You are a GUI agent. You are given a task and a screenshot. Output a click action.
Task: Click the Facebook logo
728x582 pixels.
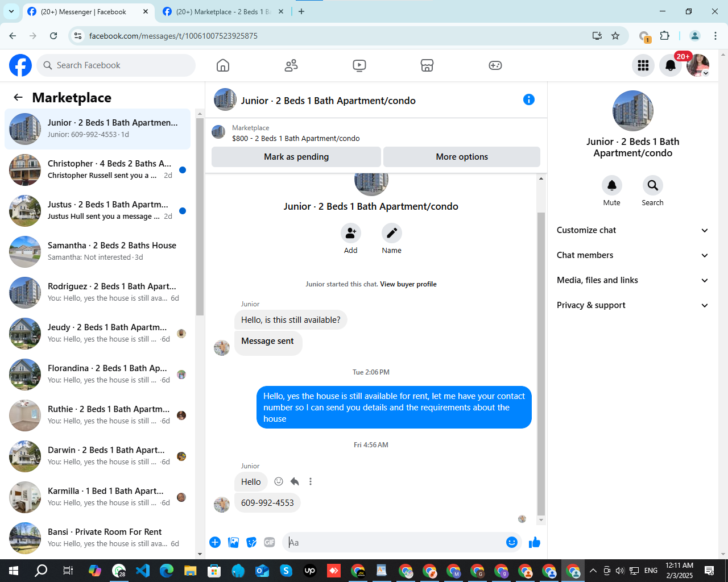point(20,65)
